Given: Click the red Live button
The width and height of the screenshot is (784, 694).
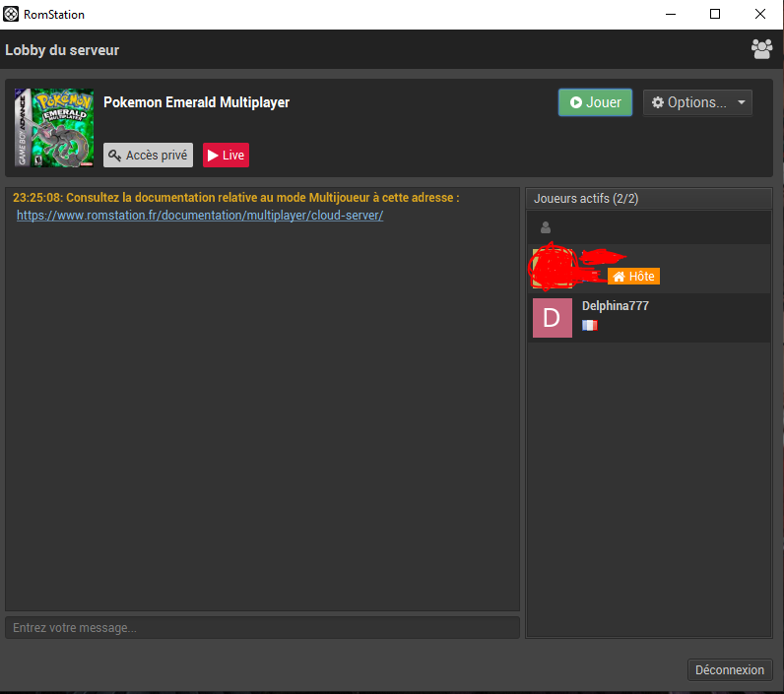Looking at the screenshot, I should point(226,155).
